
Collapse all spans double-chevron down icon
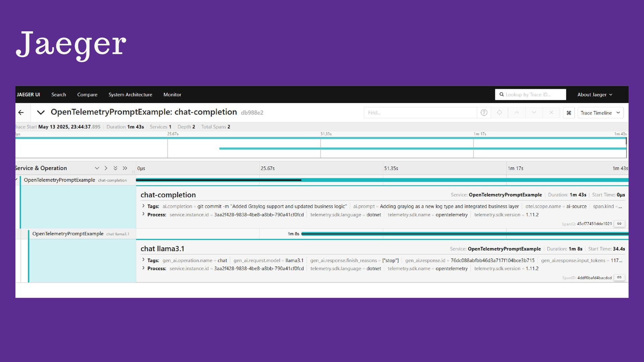[x=115, y=168]
